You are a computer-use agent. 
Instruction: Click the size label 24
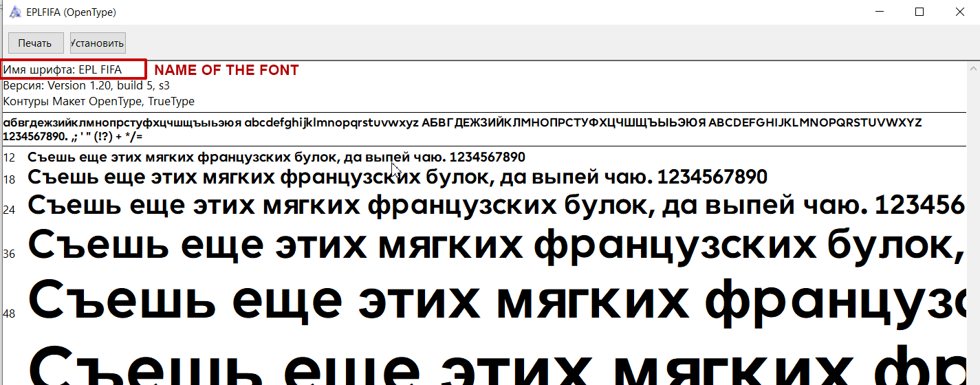pos(9,209)
